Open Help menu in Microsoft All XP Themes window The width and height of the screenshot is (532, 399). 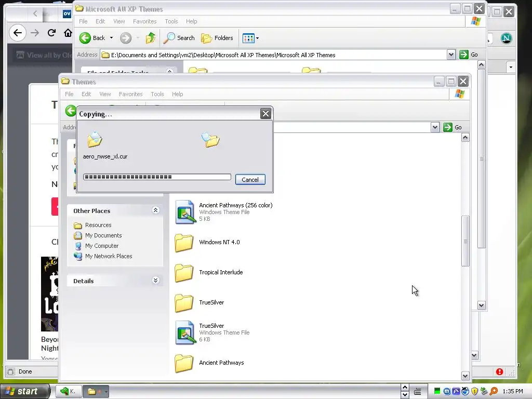tap(191, 21)
